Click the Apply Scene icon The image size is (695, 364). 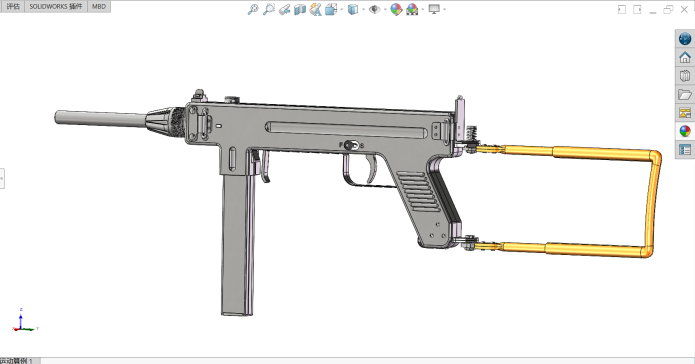412,9
